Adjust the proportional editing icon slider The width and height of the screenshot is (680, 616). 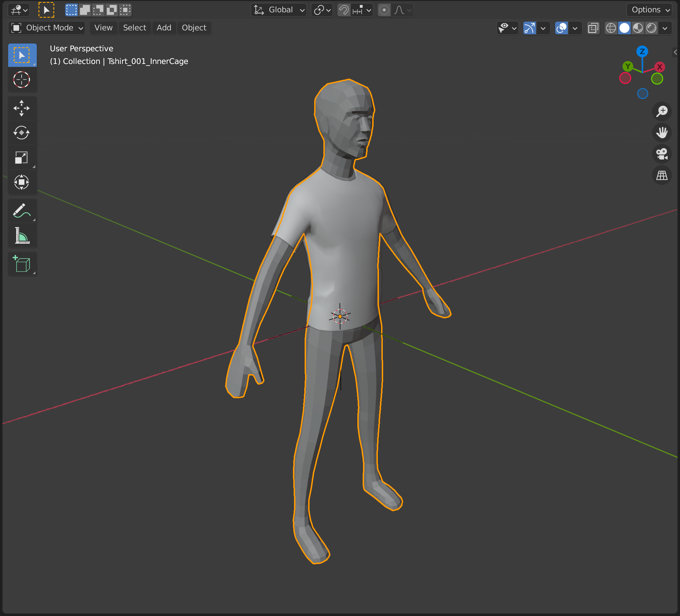(x=384, y=11)
